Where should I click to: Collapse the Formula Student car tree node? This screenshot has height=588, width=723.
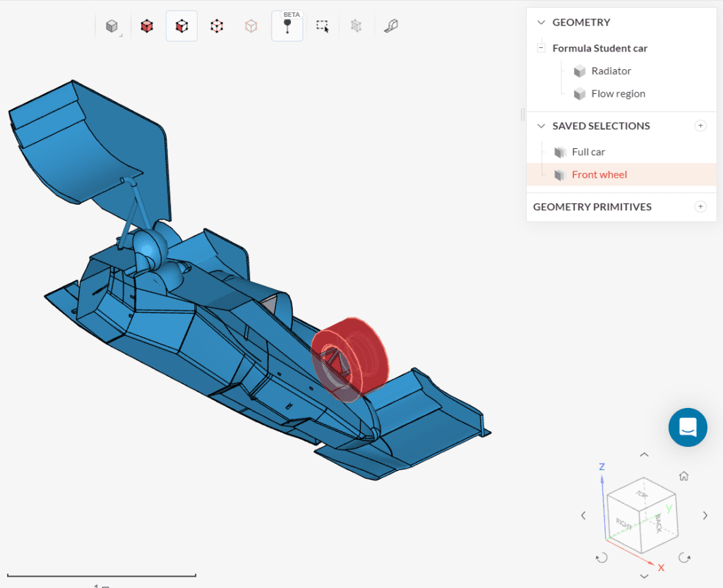click(x=541, y=48)
